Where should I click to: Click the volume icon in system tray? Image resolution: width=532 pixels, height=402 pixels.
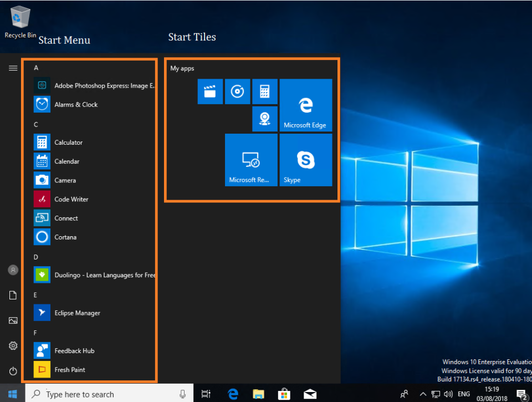[x=448, y=394]
